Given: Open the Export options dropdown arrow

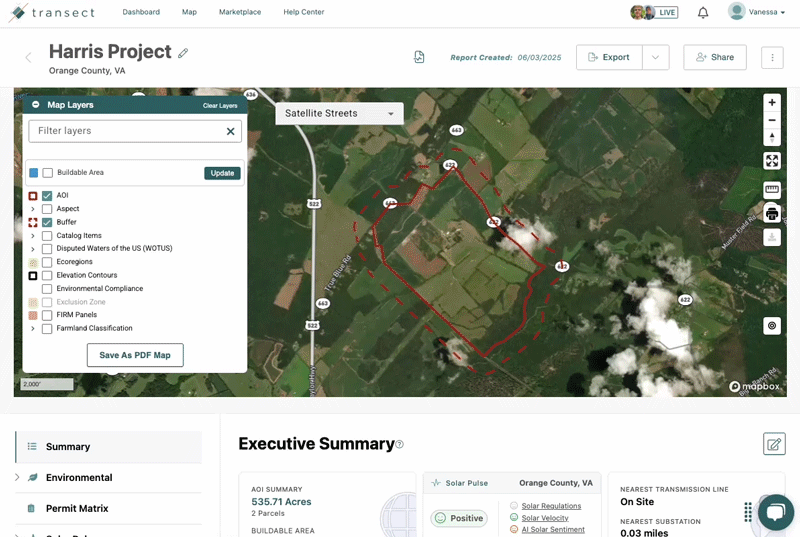Looking at the screenshot, I should point(655,58).
